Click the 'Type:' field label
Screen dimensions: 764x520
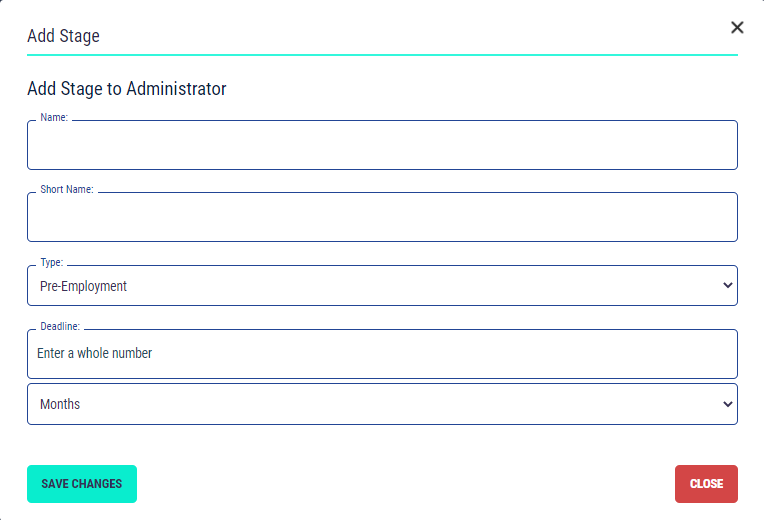(x=51, y=262)
